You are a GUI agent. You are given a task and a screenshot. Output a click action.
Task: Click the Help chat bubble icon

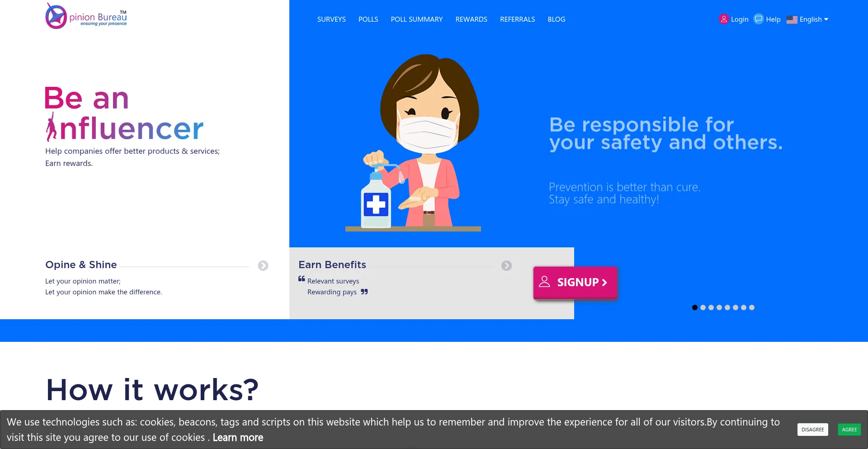point(759,19)
